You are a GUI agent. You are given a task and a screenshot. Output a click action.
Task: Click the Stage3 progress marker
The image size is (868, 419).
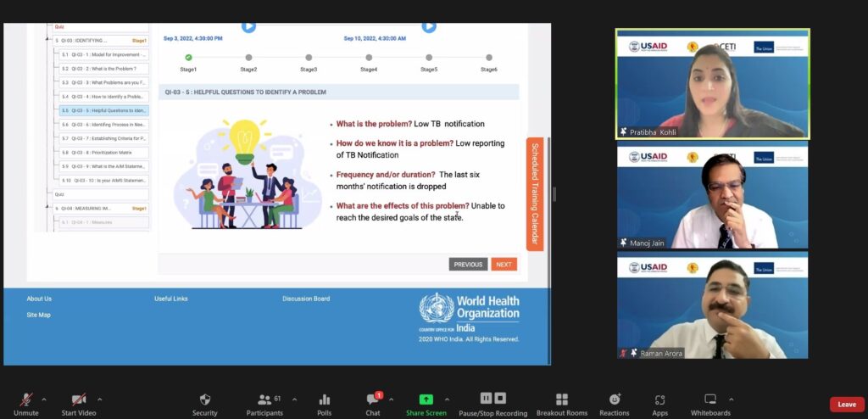(309, 58)
